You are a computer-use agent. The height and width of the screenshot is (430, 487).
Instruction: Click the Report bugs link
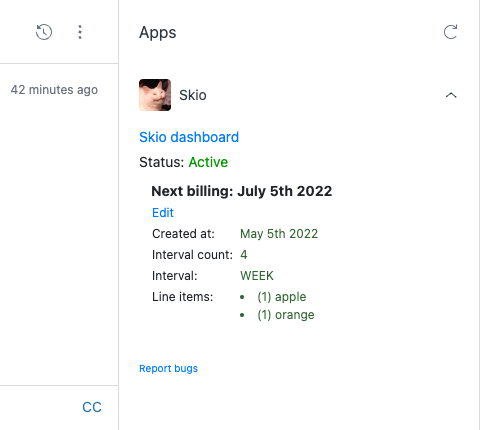168,368
